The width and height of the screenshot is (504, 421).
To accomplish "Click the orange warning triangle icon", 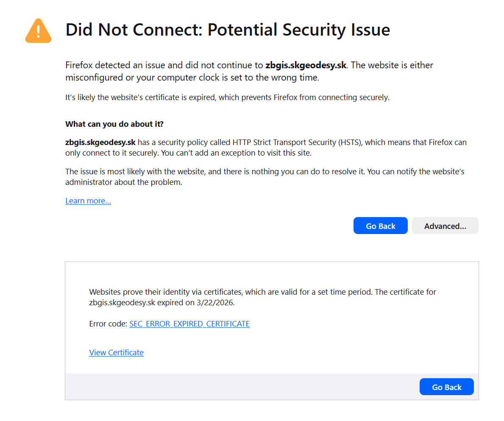I will (x=39, y=31).
